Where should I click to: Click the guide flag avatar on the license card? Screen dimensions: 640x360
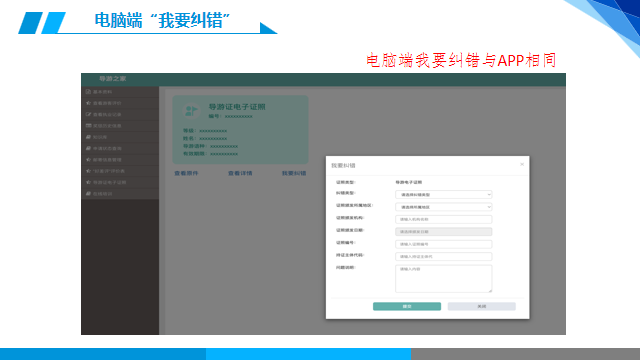[x=191, y=111]
